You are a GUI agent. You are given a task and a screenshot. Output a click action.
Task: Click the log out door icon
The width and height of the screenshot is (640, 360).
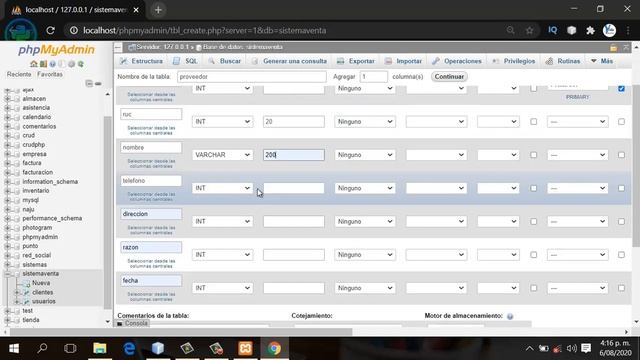tap(43, 64)
